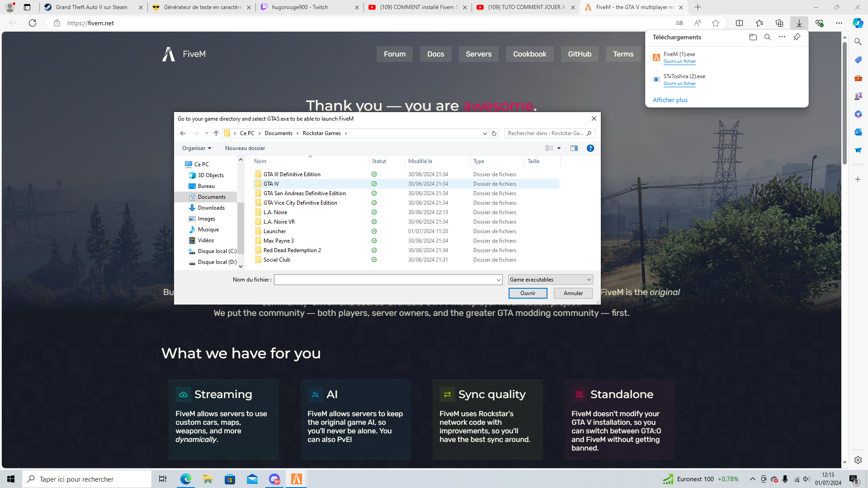Switch to the hugorouge900 Twitch tab
Image resolution: width=868 pixels, height=488 pixels.
[310, 7]
